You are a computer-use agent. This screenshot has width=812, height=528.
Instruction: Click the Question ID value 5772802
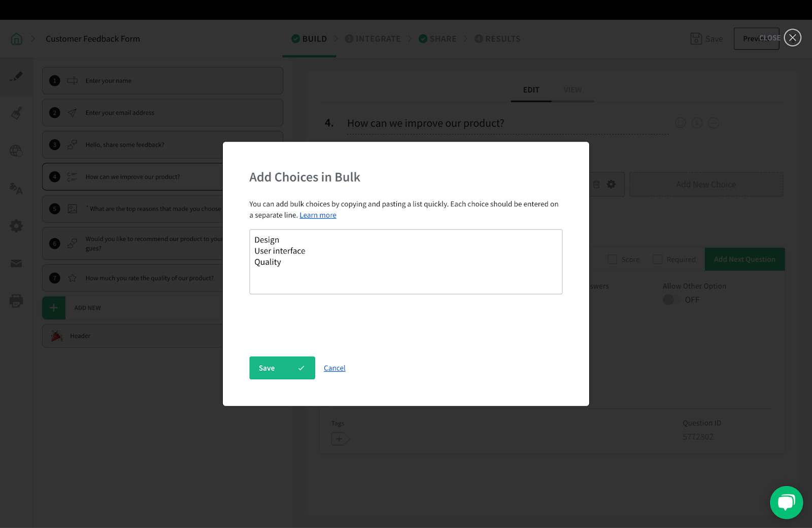tap(698, 437)
